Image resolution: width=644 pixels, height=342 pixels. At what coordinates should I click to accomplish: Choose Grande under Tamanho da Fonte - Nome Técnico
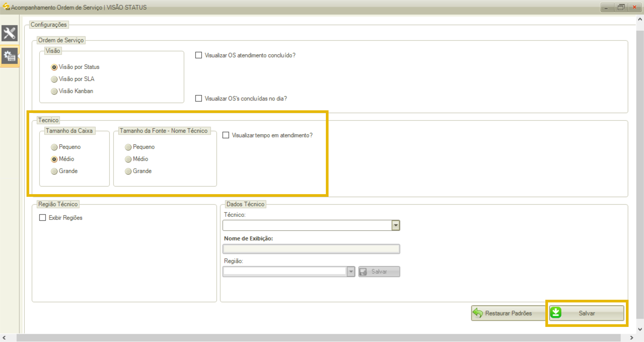(128, 171)
